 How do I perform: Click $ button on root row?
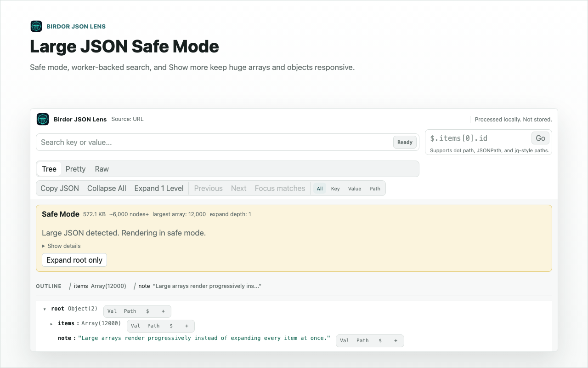[147, 311]
